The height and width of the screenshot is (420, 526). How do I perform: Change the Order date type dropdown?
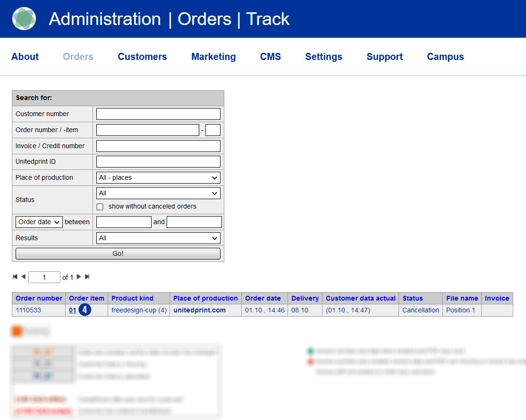point(39,222)
